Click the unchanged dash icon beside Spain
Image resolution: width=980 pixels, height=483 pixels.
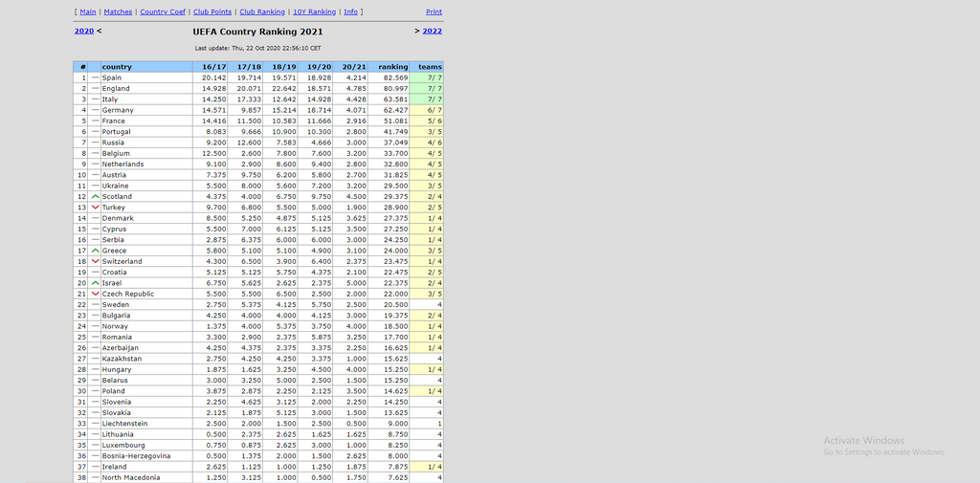pyautogui.click(x=95, y=78)
